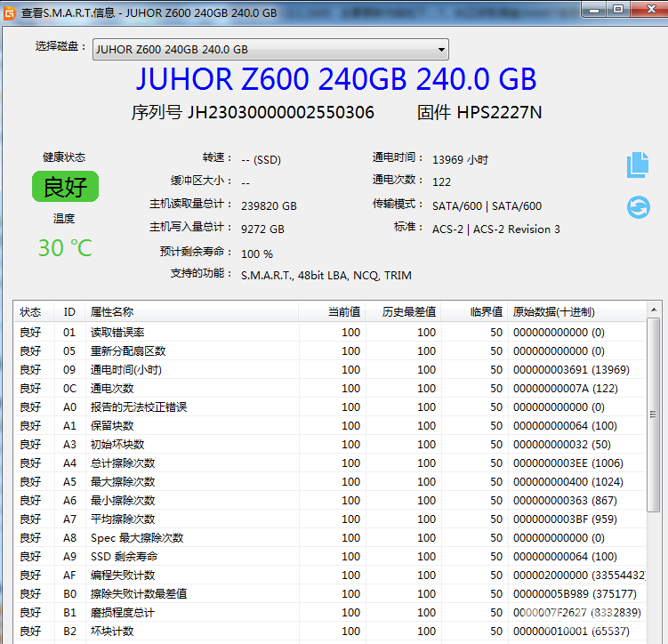Click the green 良好 health status badge
Viewport: 668px width, 644px height.
pyautogui.click(x=64, y=187)
